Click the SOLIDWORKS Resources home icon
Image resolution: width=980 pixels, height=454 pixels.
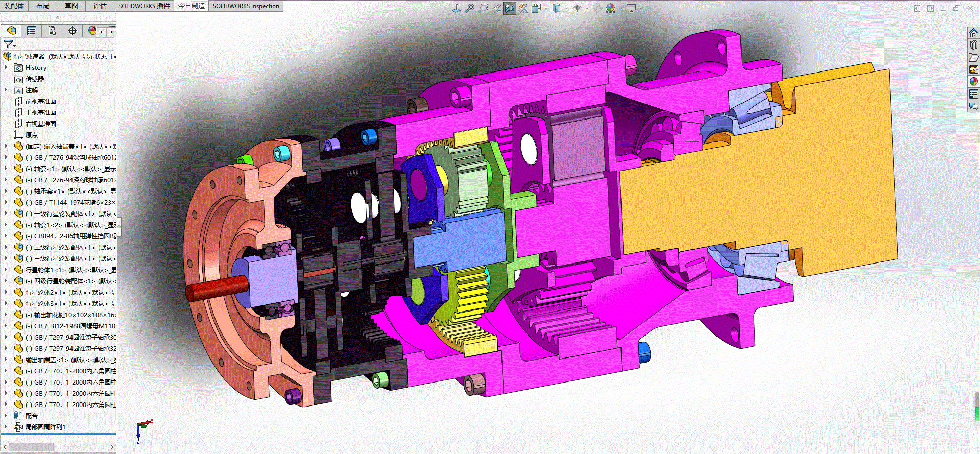974,33
